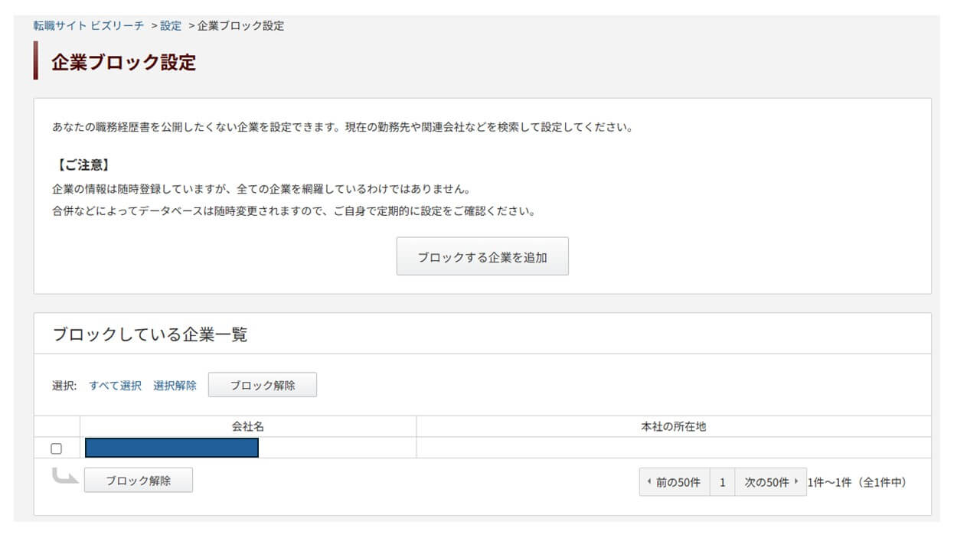Click the ブロックする企業を追加 button
Screen dimensions: 980x551
(x=482, y=256)
